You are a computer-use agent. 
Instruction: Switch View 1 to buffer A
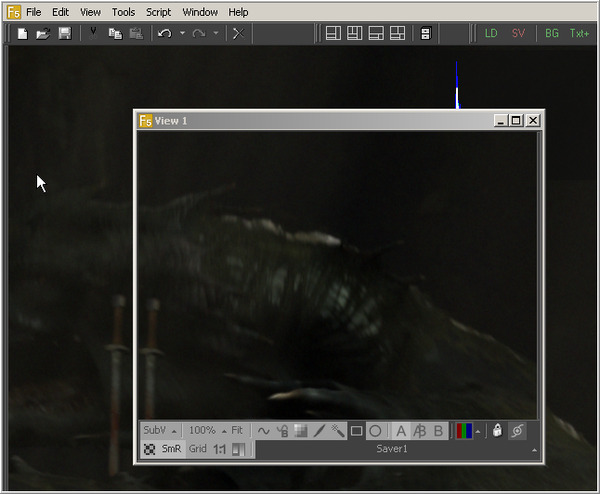(x=401, y=431)
